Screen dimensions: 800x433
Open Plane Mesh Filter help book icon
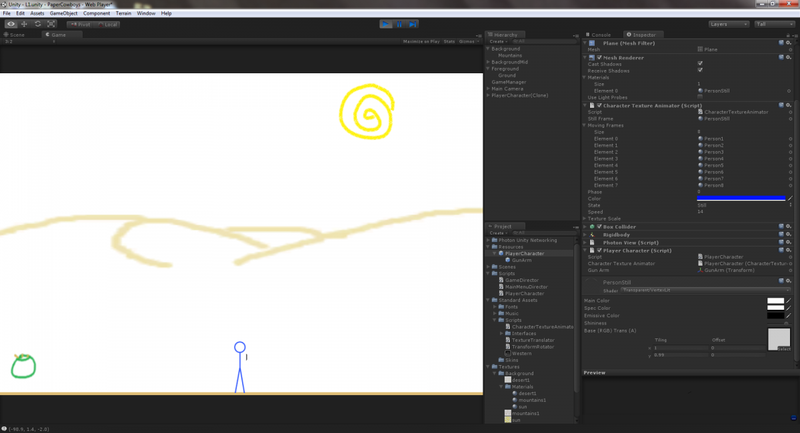pos(781,43)
